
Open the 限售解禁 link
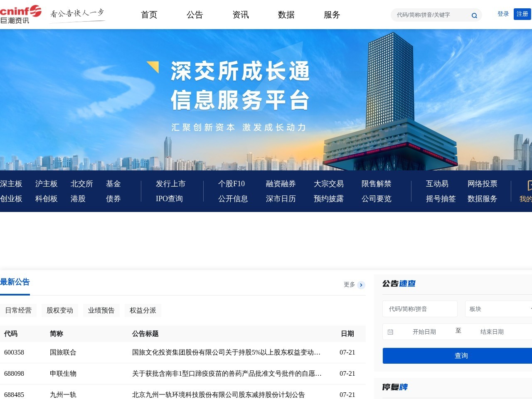coord(377,184)
